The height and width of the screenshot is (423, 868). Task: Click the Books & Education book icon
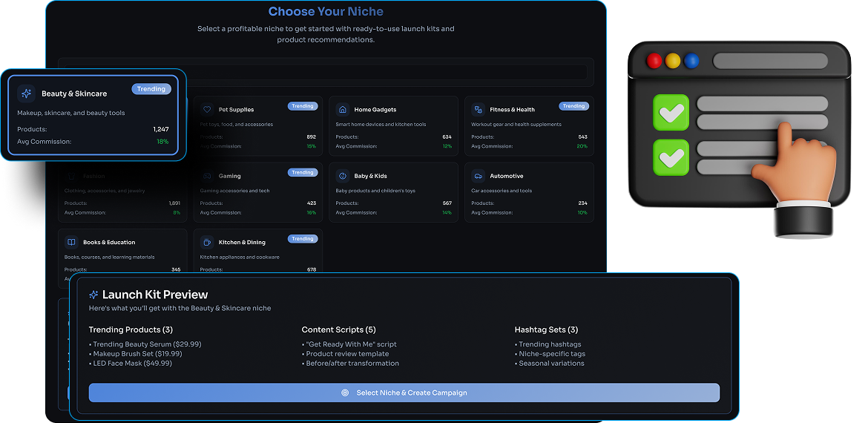pos(71,242)
